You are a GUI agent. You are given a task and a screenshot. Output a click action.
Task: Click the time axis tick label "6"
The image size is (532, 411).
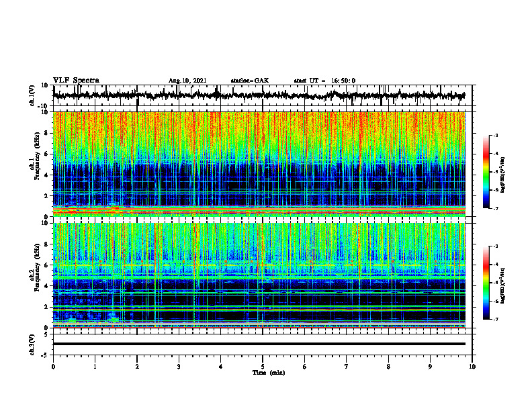(304, 367)
